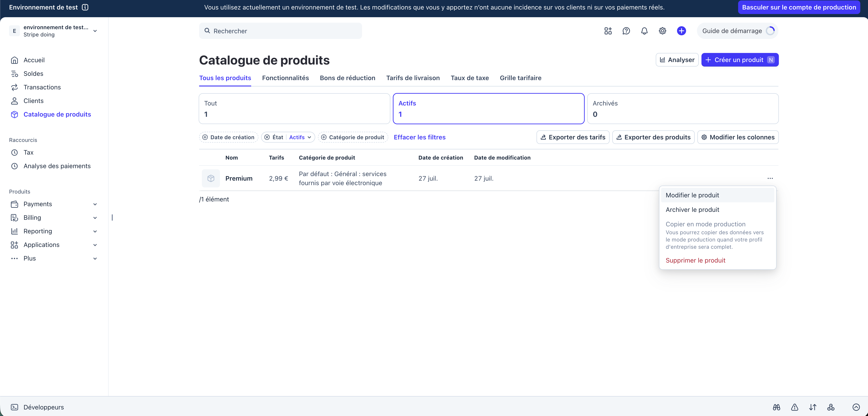
Task: Open the Premium product name
Action: [x=239, y=178]
